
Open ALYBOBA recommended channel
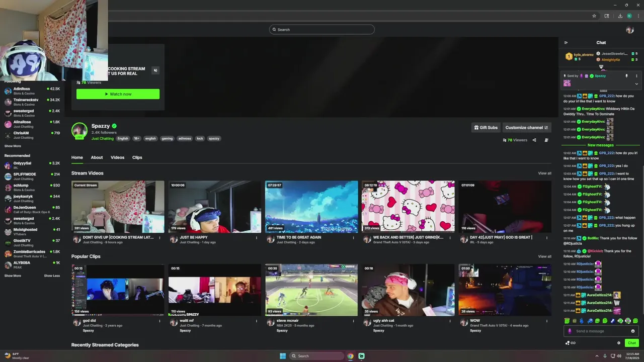pos(32,264)
